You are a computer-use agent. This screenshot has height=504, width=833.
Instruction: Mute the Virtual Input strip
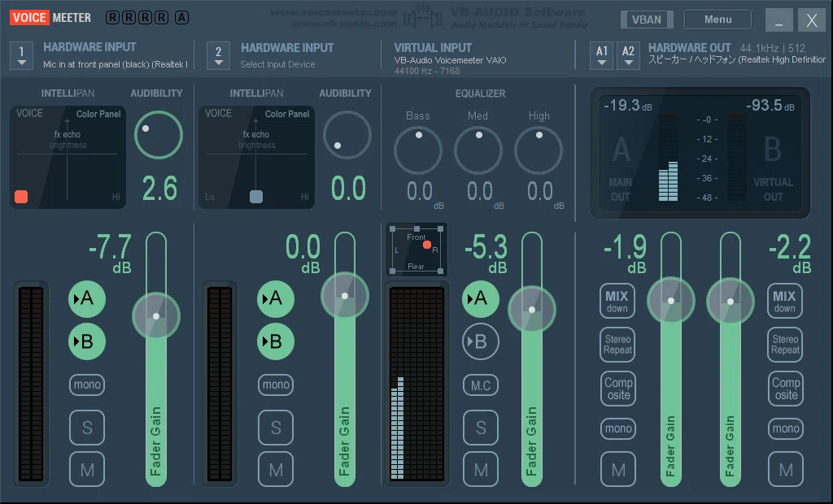coord(481,470)
